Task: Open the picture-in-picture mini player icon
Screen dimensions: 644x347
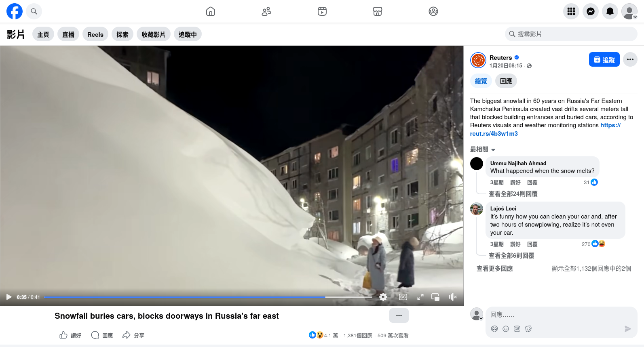Action: click(x=435, y=297)
